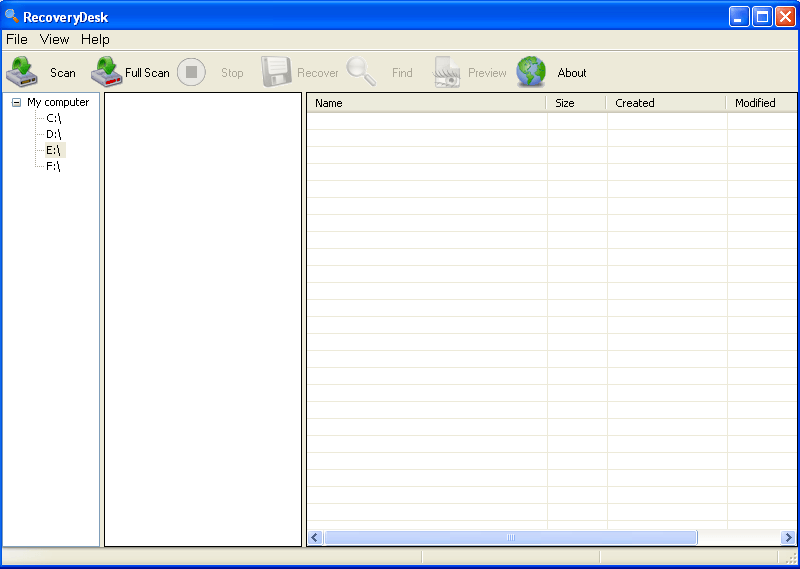
Task: Click the Full Scan label text
Action: (147, 73)
